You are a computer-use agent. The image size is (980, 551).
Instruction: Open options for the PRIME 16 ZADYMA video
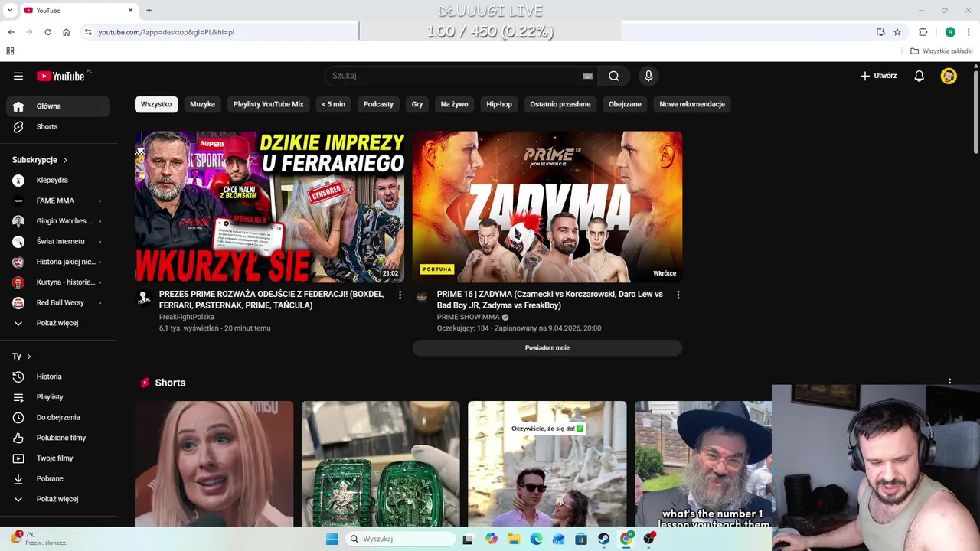(678, 295)
